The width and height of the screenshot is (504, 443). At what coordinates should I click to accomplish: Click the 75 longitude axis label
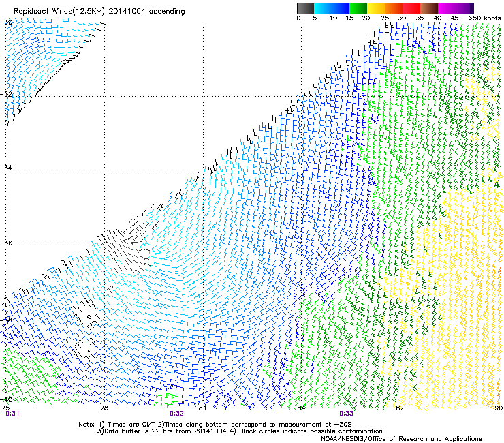click(x=5, y=408)
